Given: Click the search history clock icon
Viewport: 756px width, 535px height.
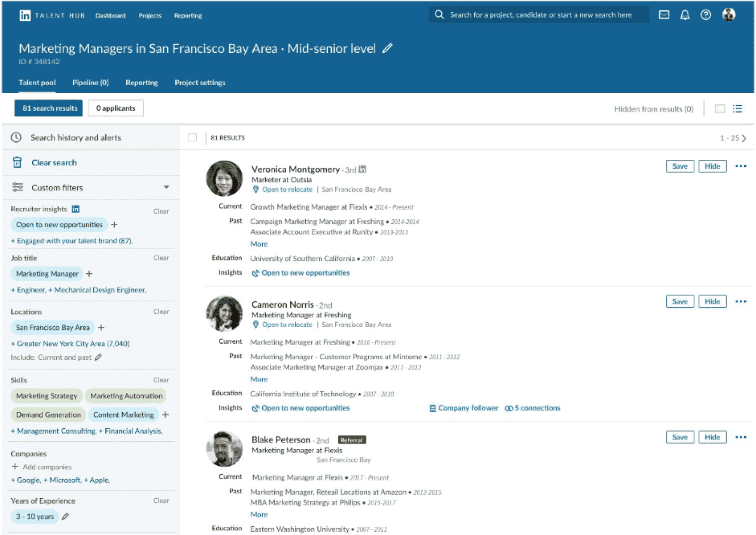Looking at the screenshot, I should (x=17, y=138).
